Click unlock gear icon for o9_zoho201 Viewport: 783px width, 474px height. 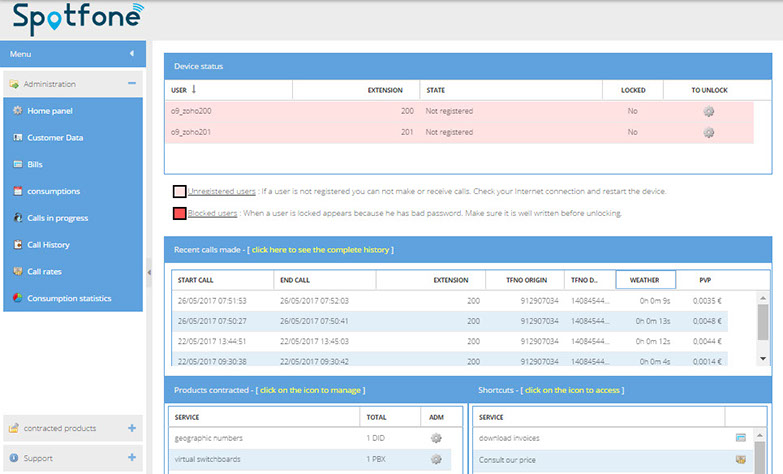pos(708,132)
